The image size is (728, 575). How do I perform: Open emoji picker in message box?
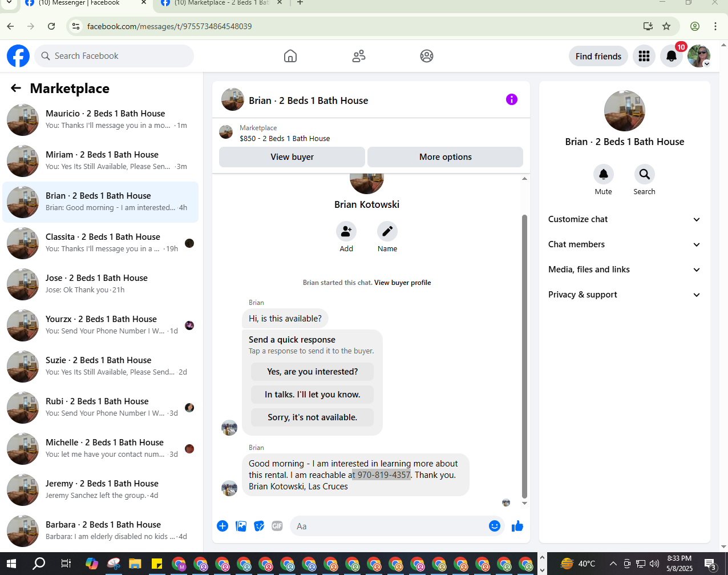[495, 526]
